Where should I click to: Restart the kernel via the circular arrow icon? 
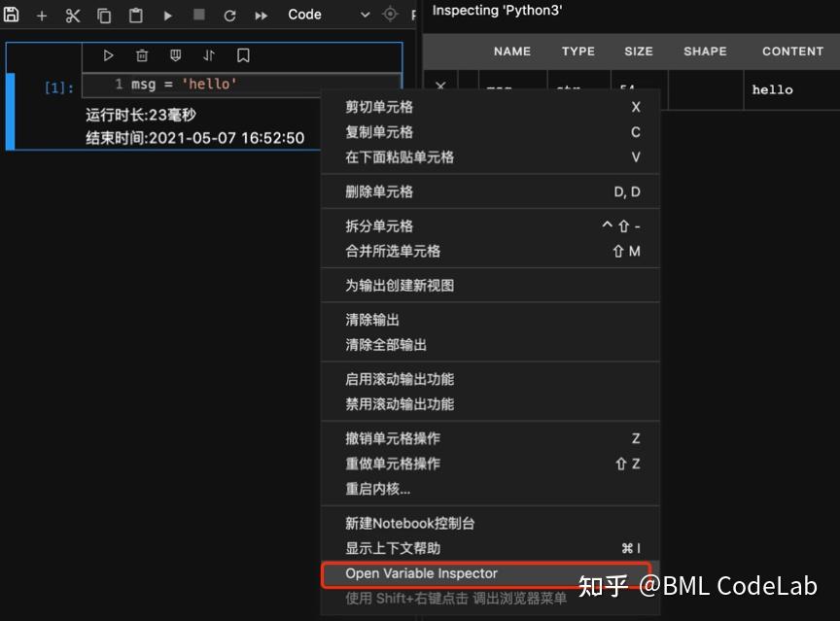228,15
